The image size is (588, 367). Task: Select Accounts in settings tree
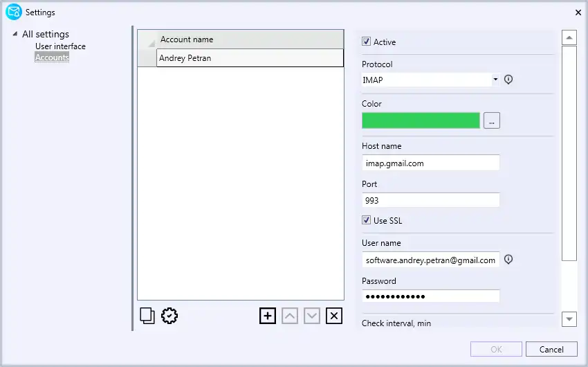[52, 57]
